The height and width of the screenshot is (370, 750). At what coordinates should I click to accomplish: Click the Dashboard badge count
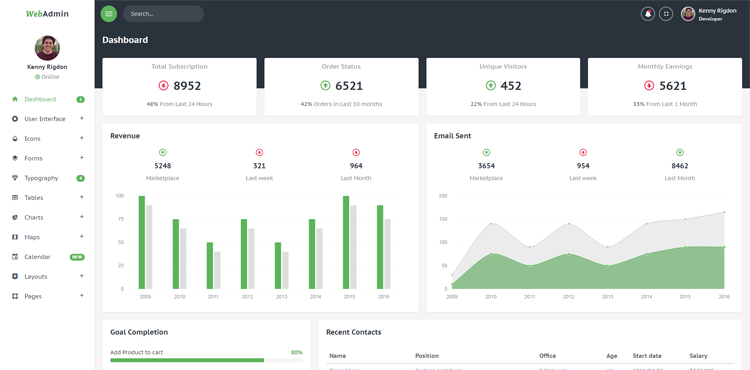(80, 99)
